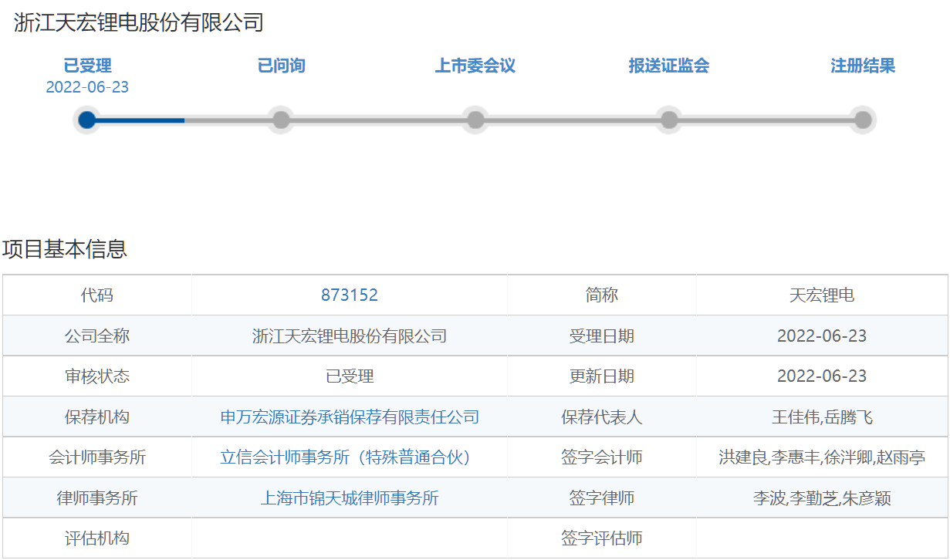Click the 项目基本信息 section heading
Image resolution: width=950 pixels, height=560 pixels.
point(65,249)
